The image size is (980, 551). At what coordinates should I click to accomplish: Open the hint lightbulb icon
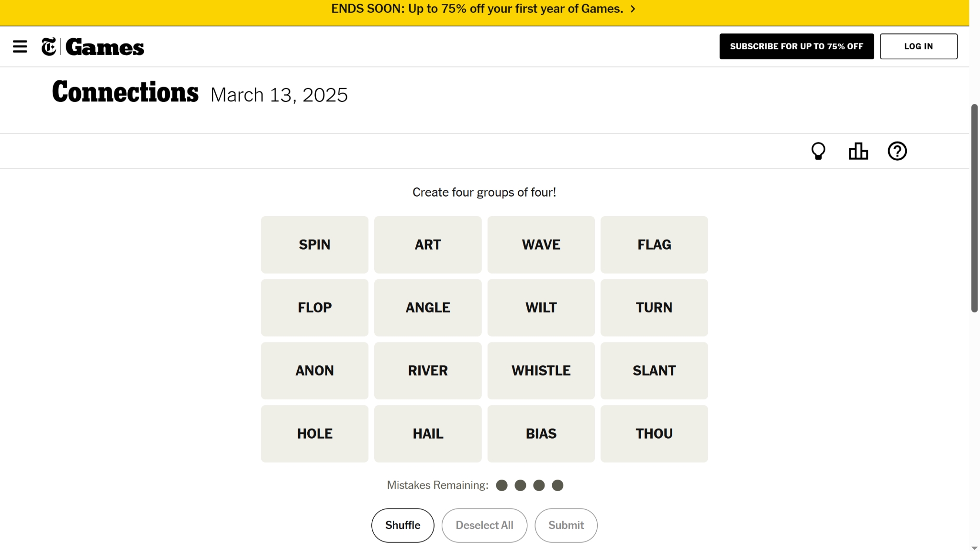(x=818, y=151)
